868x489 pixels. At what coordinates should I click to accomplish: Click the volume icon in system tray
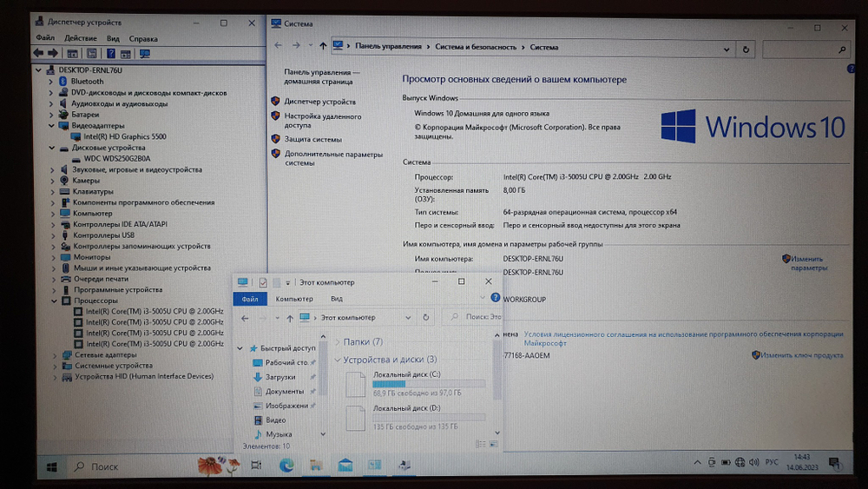point(754,462)
